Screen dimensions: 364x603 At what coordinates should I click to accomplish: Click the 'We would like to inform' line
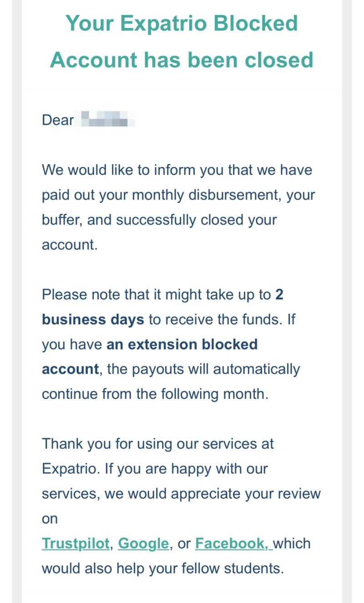(x=177, y=170)
